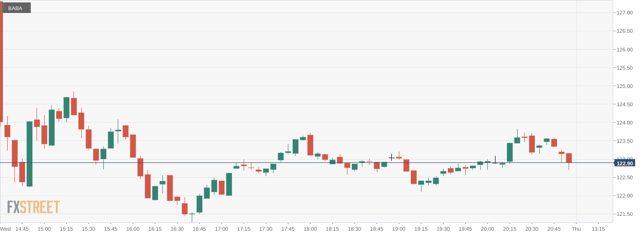
Task: Select the 122.90 current price tag
Action: tap(625, 163)
